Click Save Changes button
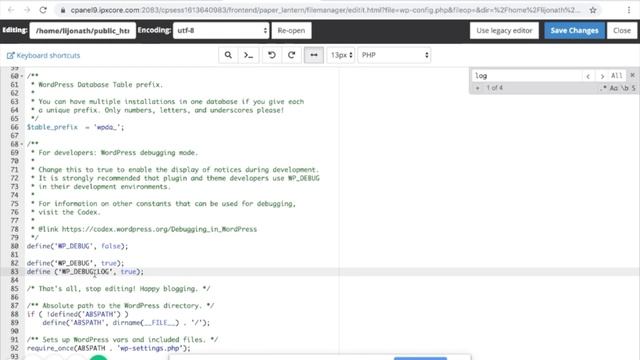Screen dimensions: 640x360 pos(574,31)
